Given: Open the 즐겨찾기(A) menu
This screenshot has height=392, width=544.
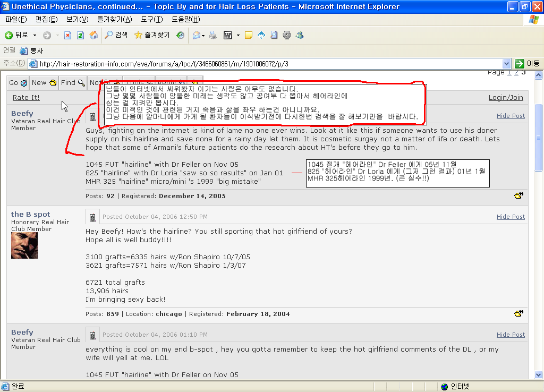Looking at the screenshot, I should click(x=115, y=20).
